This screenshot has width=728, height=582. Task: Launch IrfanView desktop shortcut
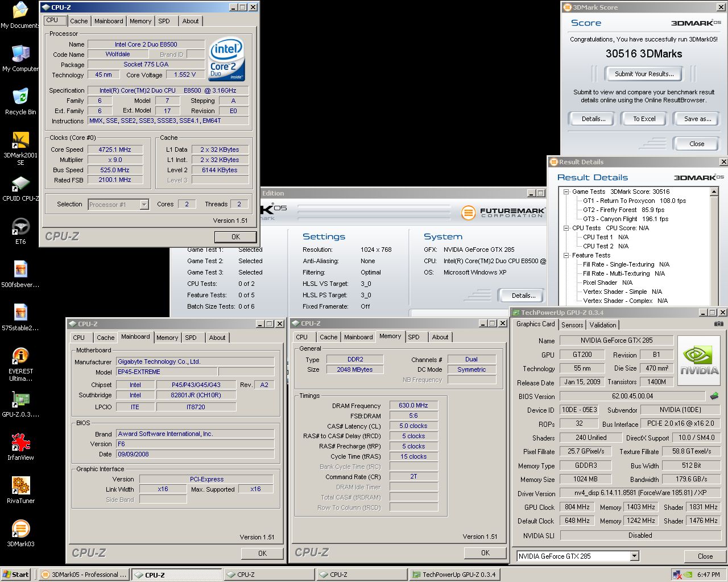pos(20,447)
